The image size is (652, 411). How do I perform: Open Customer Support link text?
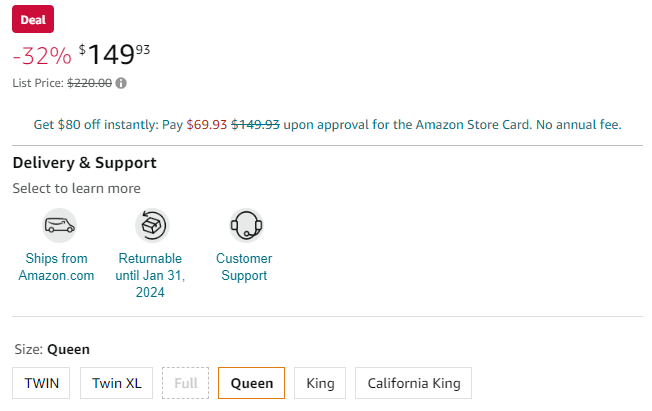[x=243, y=267]
